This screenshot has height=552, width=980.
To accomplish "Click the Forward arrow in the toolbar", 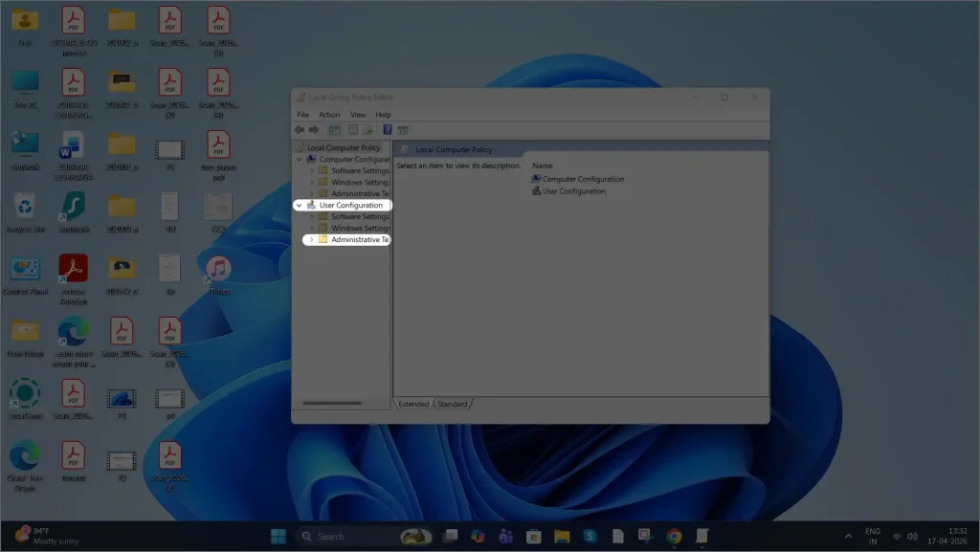I will pyautogui.click(x=314, y=130).
